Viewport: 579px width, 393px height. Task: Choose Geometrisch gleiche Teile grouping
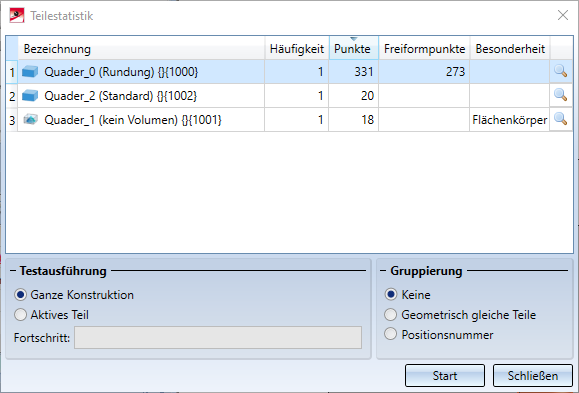[391, 314]
